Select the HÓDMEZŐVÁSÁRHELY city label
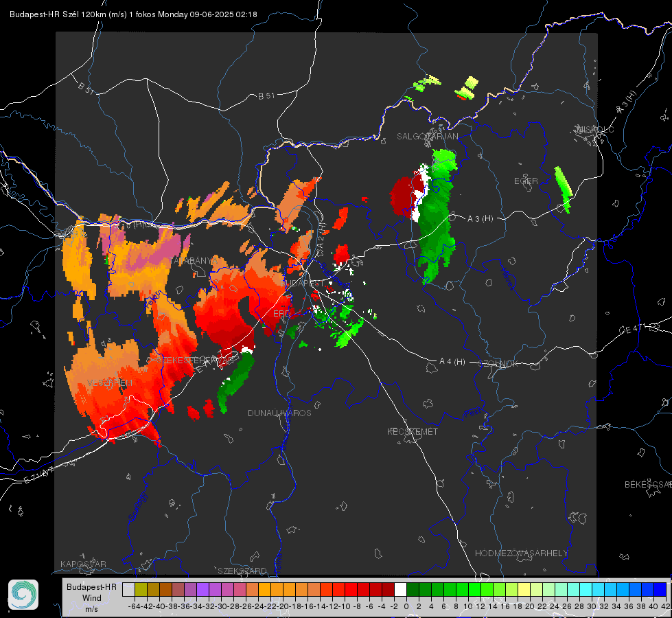Viewport: 672px width, 618px height. pos(521,553)
